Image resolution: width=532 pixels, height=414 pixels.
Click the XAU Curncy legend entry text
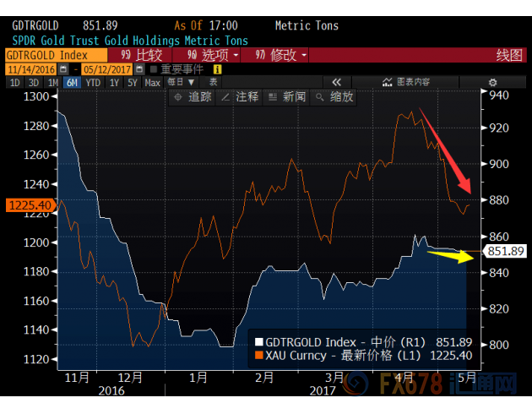tap(343, 356)
